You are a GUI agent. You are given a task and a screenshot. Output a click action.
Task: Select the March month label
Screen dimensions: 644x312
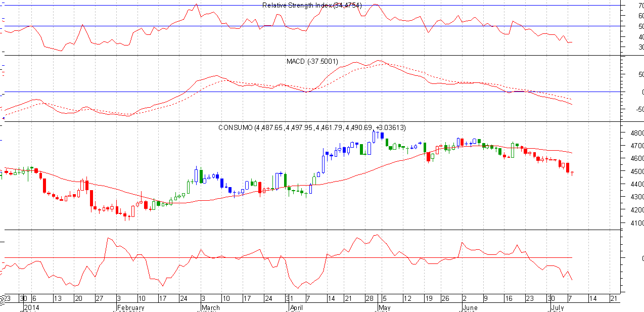pyautogui.click(x=211, y=307)
